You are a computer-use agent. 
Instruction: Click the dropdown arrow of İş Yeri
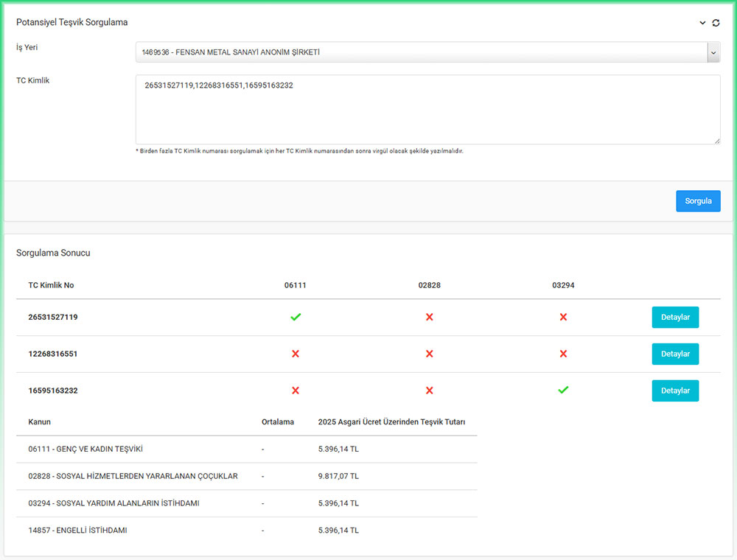tap(713, 52)
